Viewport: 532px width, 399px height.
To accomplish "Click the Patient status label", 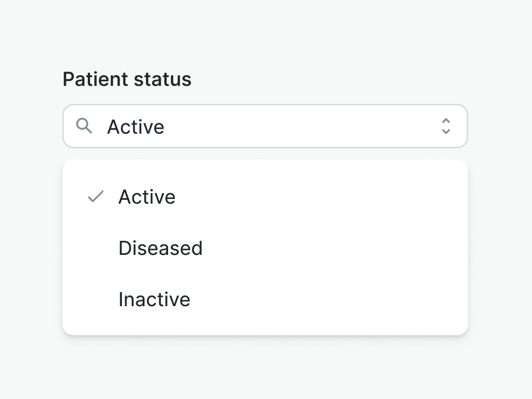I will point(127,79).
